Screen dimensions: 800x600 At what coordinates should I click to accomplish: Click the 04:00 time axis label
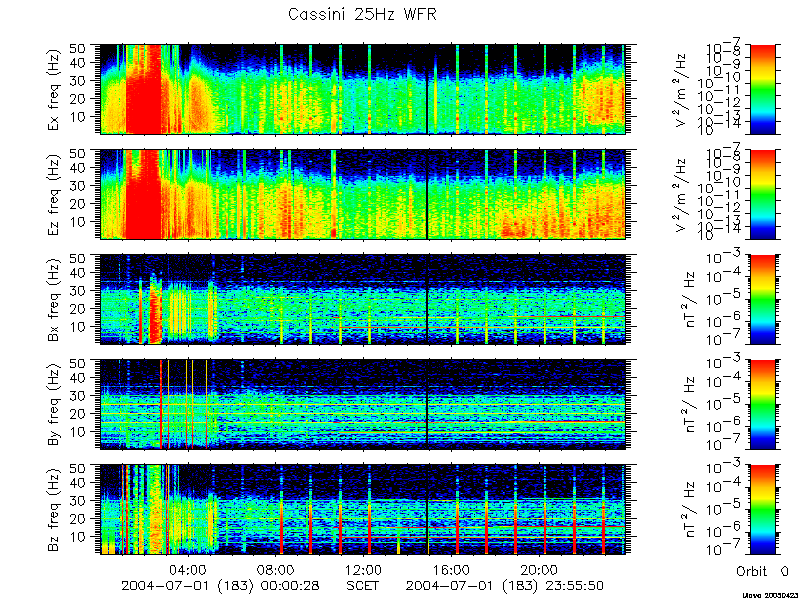(x=188, y=569)
